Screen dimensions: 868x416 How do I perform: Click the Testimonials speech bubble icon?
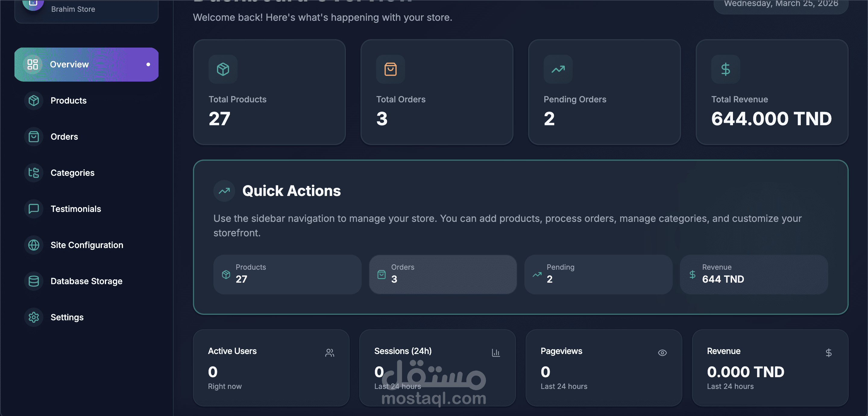(x=34, y=209)
